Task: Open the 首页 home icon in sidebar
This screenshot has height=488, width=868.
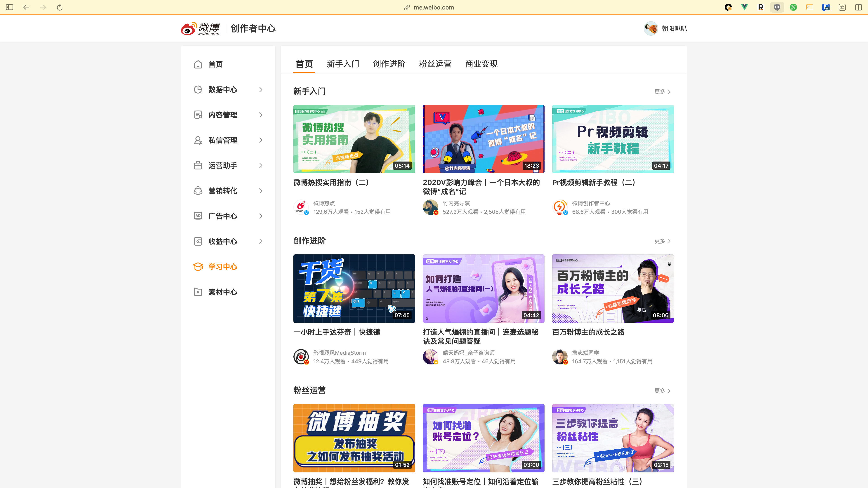Action: (198, 64)
